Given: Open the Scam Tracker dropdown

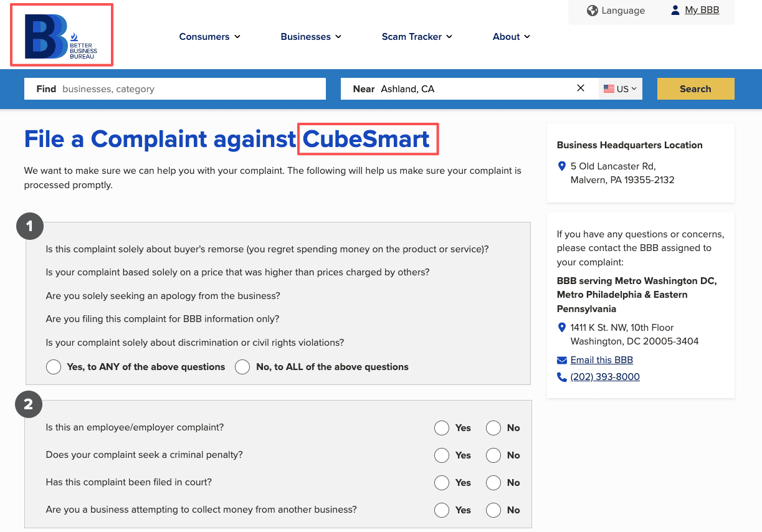Looking at the screenshot, I should (x=416, y=36).
